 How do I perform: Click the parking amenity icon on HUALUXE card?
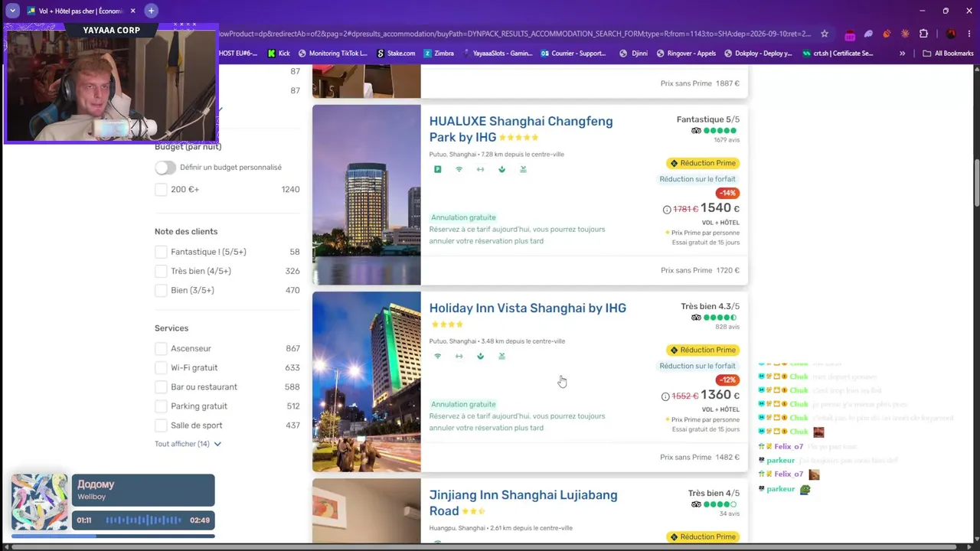[438, 169]
